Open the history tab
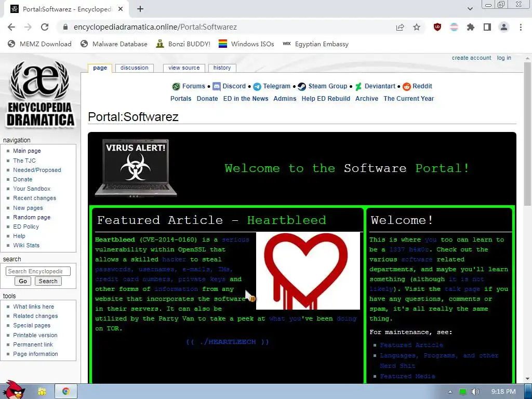532x399 pixels. (222, 68)
